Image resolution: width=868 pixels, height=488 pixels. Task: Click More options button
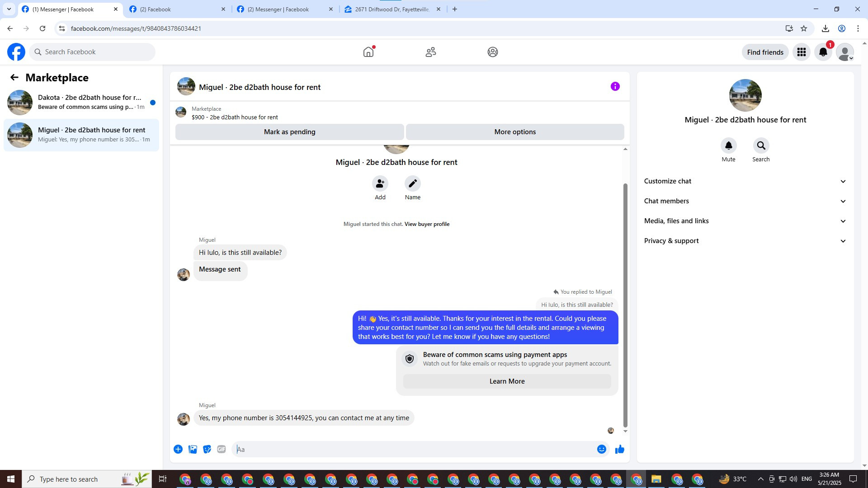pyautogui.click(x=515, y=132)
